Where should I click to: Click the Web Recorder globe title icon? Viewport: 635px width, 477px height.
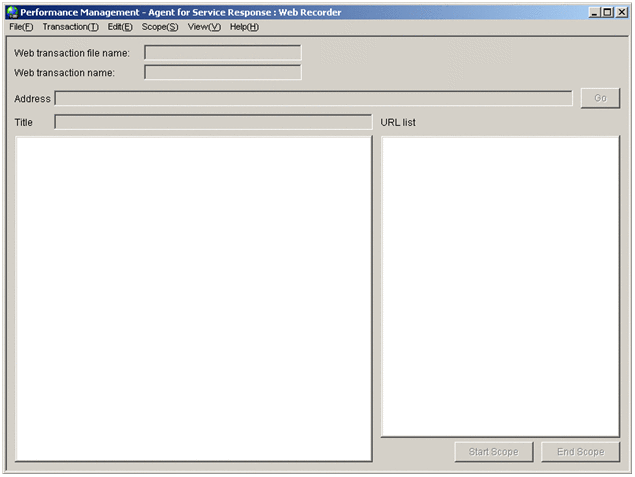tap(13, 12)
